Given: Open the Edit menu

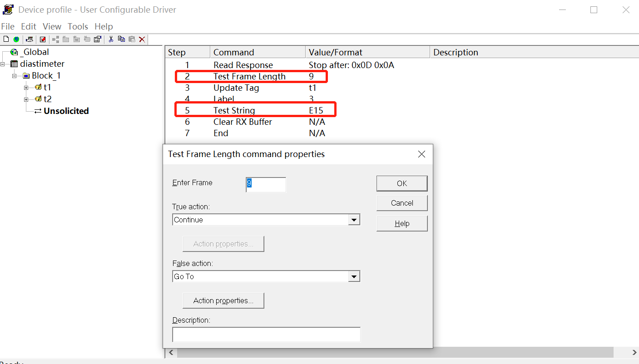Looking at the screenshot, I should click(29, 26).
